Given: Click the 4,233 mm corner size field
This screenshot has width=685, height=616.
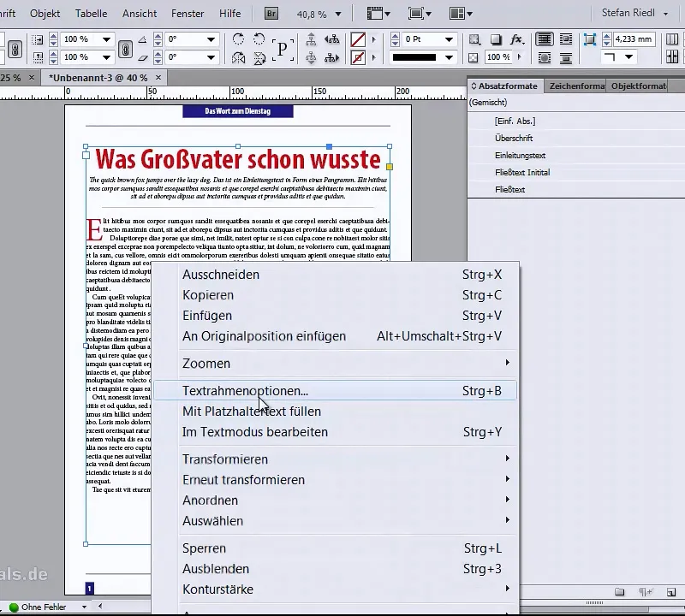Looking at the screenshot, I should 634,39.
